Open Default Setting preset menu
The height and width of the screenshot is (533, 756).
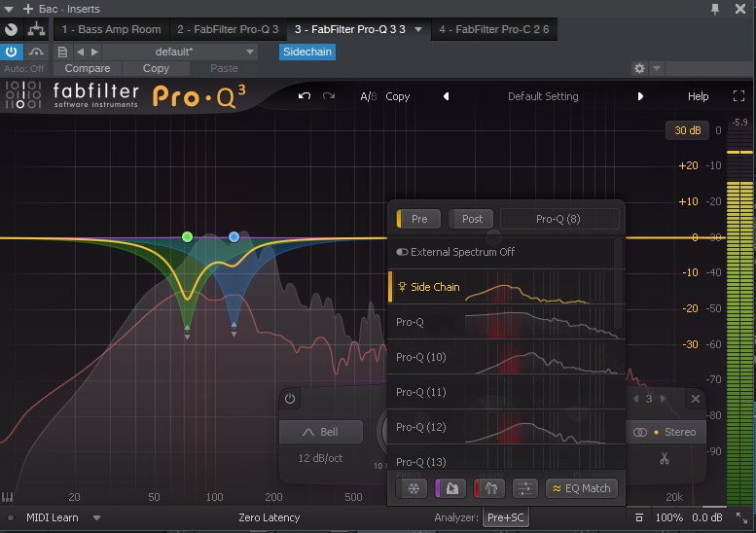click(x=543, y=96)
